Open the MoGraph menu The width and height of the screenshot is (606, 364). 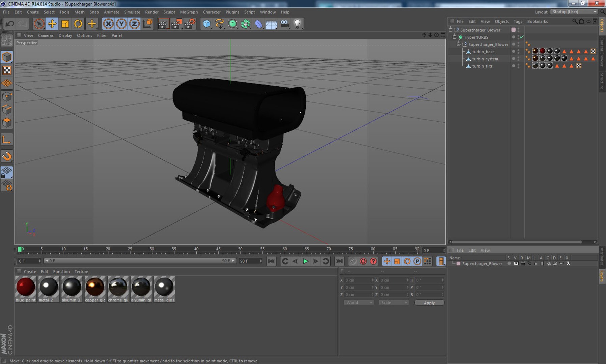click(189, 12)
